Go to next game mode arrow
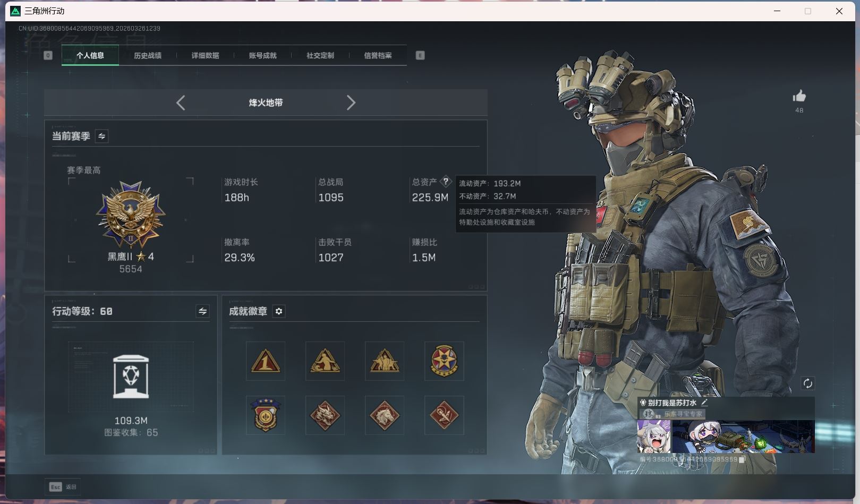 pyautogui.click(x=351, y=102)
